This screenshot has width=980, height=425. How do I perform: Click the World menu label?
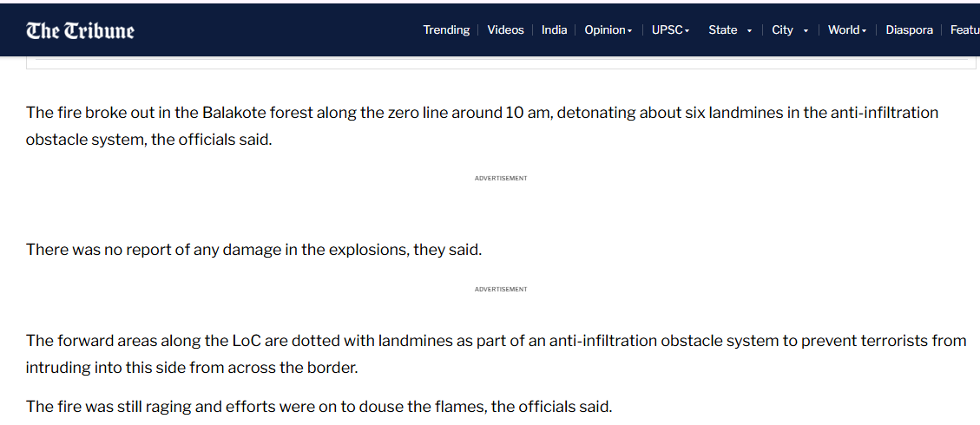[x=844, y=30]
